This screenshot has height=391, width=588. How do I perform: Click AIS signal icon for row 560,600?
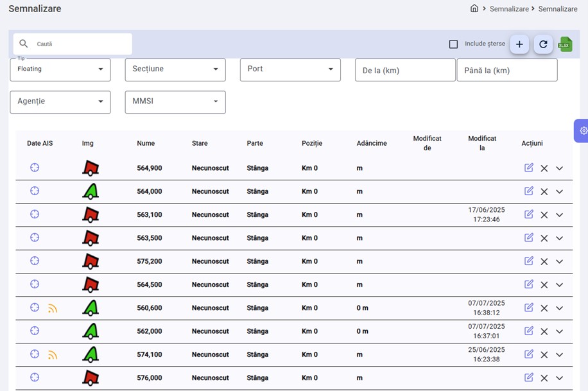[53, 308]
